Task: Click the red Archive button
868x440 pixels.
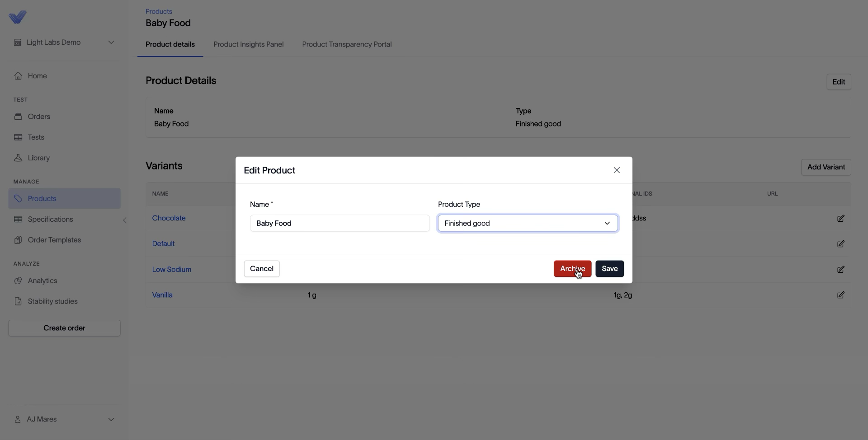Action: click(x=572, y=269)
